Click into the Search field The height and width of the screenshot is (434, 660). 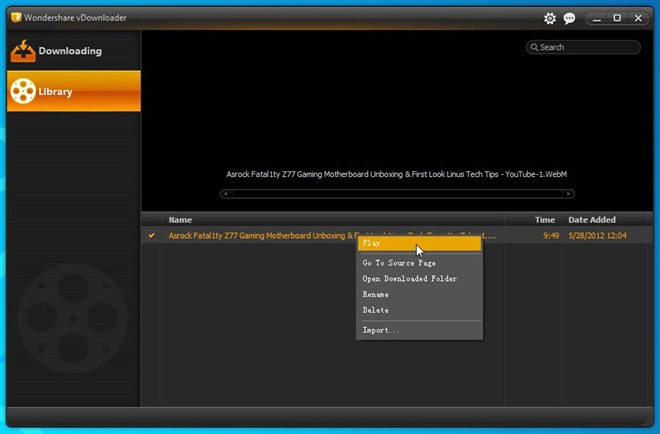tap(588, 47)
